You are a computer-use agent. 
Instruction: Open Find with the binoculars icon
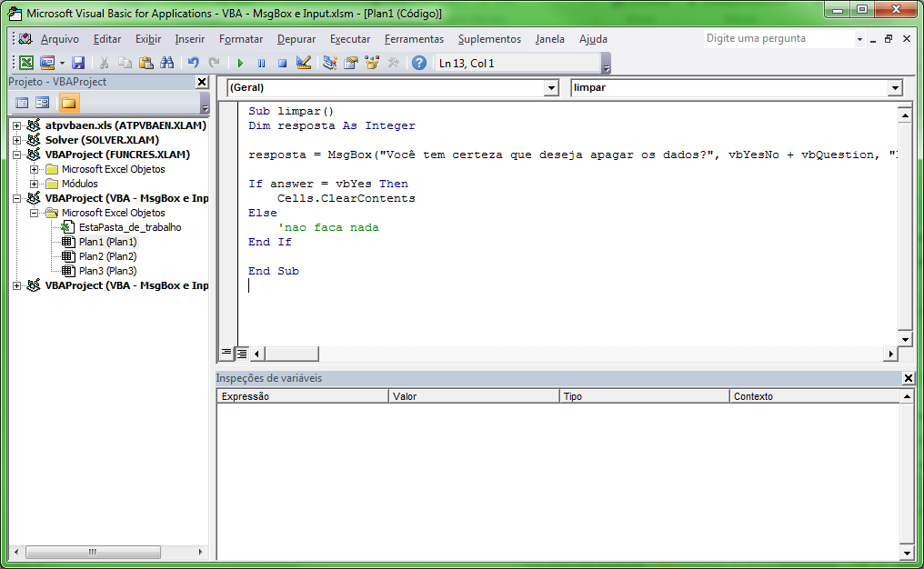[x=167, y=63]
